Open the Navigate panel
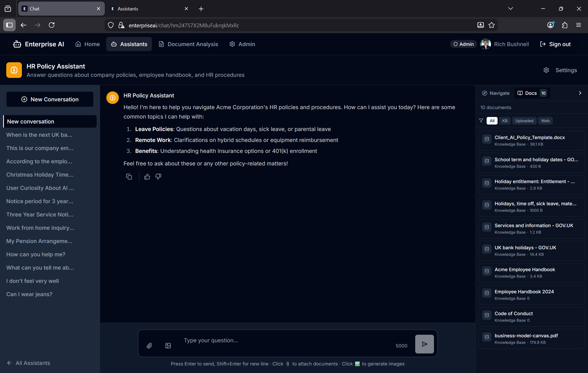588x373 pixels. tap(496, 93)
